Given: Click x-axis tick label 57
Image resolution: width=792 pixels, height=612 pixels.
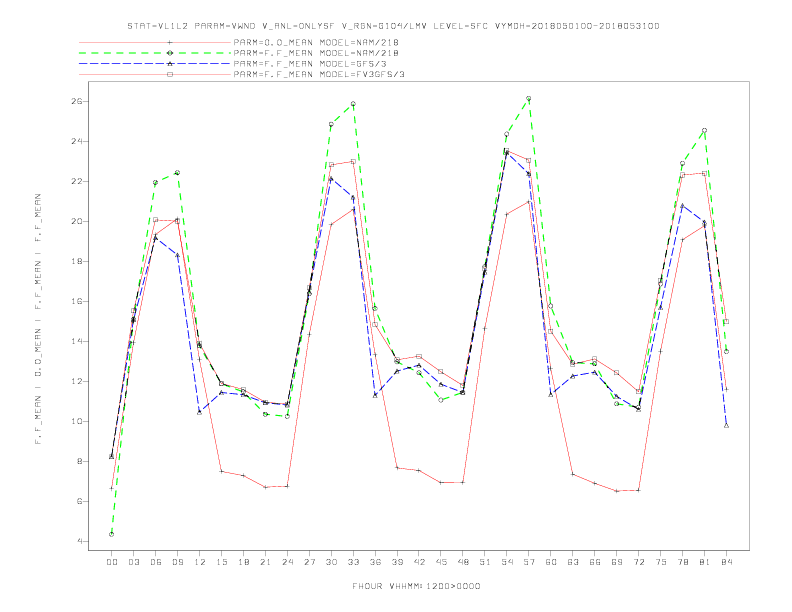Looking at the screenshot, I should pos(529,562).
